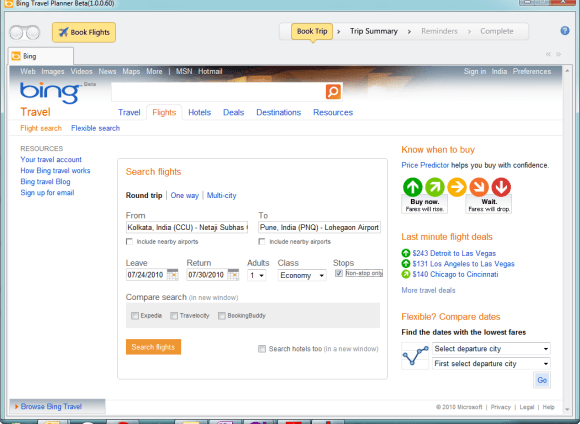This screenshot has height=424, width=580.
Task: Click the From airport input field
Action: [x=187, y=227]
